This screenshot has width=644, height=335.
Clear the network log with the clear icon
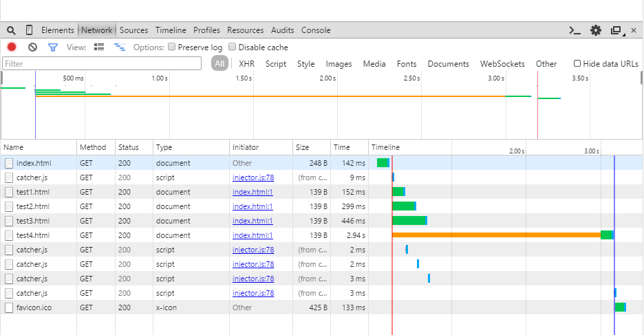(x=32, y=47)
